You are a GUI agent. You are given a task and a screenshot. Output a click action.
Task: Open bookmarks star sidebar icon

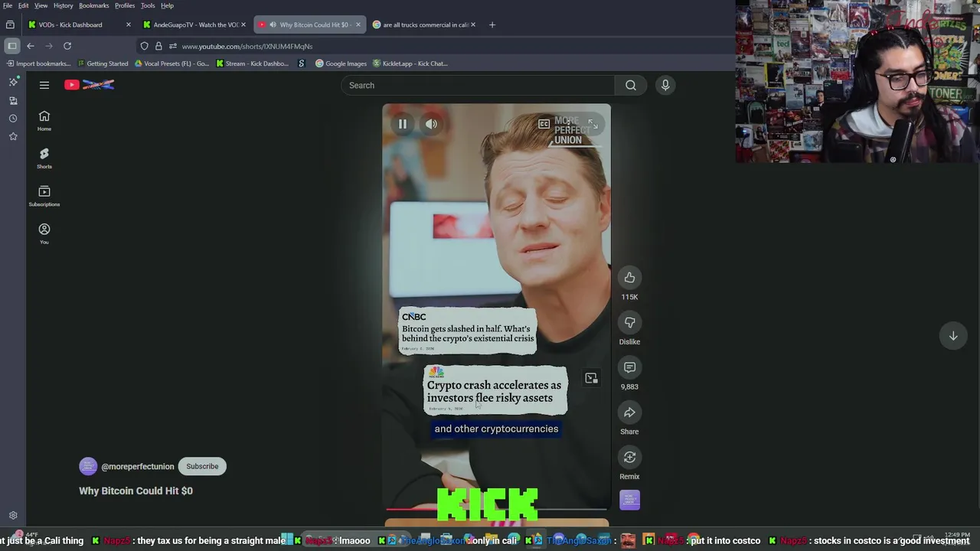click(13, 136)
